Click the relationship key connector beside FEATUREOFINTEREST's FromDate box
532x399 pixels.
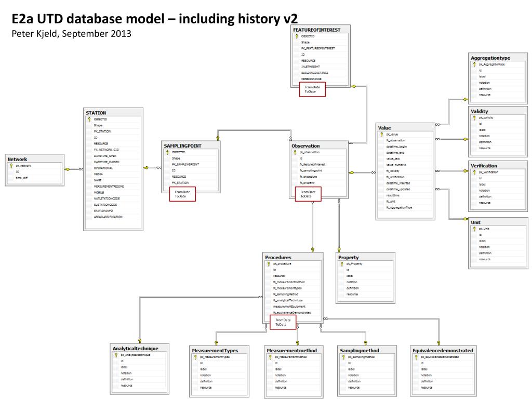click(353, 86)
